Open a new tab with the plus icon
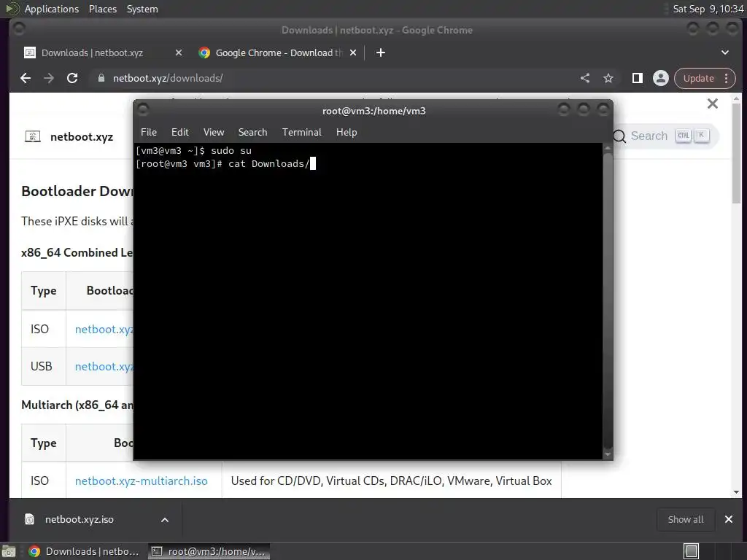747x560 pixels. point(380,52)
